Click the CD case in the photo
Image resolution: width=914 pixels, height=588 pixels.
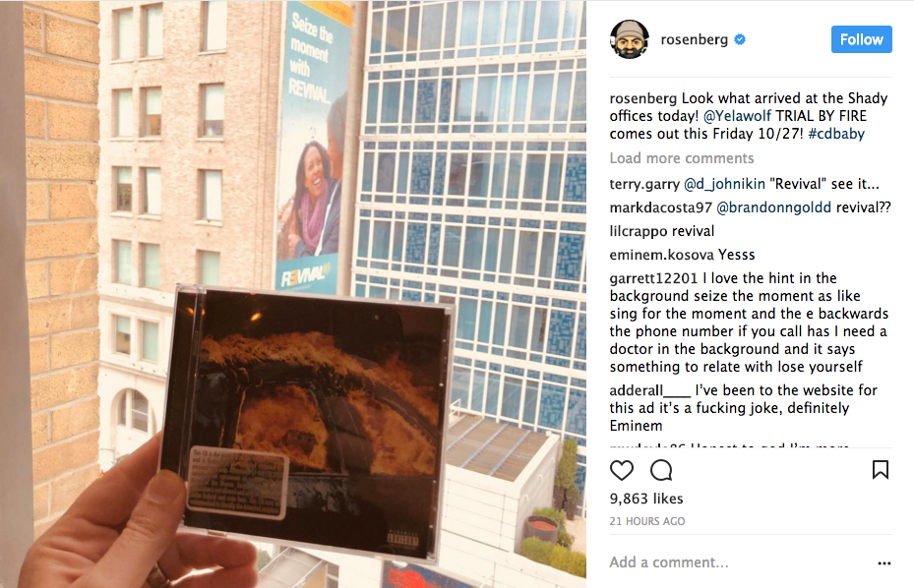(309, 423)
